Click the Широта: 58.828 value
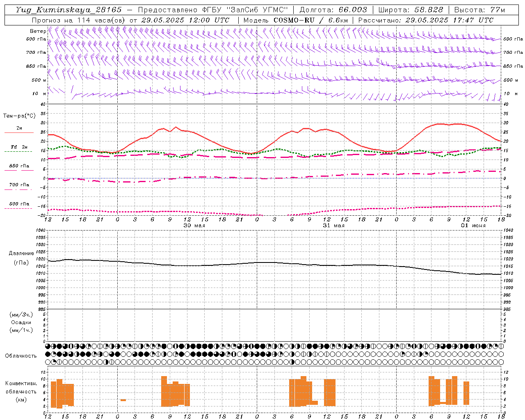Screen dimensions: 525x420 [x=411, y=10]
